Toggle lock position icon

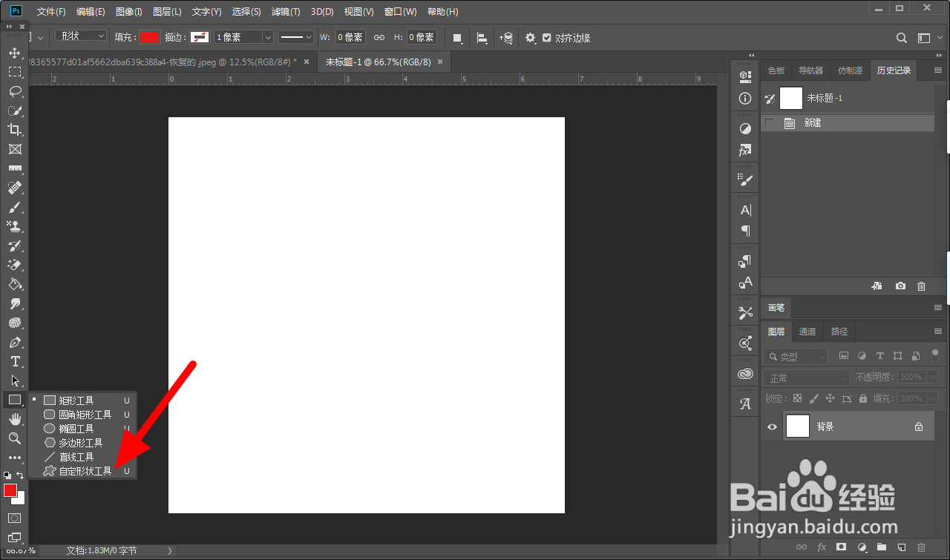831,398
